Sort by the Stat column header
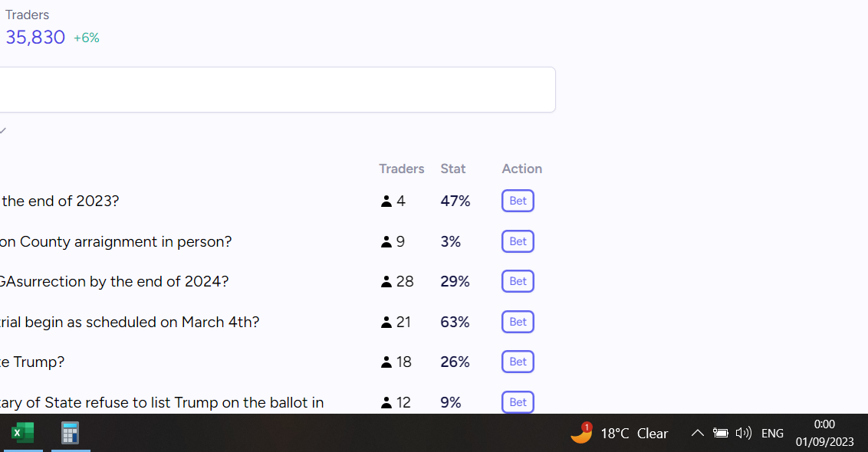The height and width of the screenshot is (452, 868). 453,169
